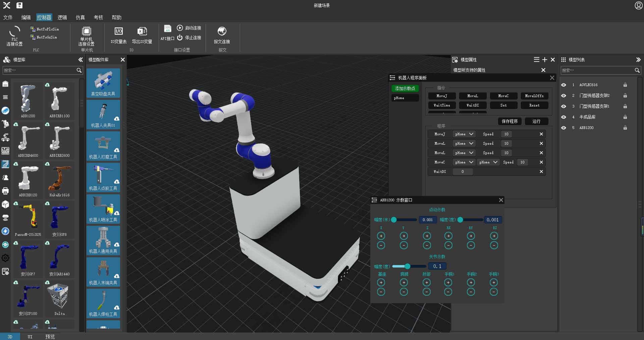Open 仿真 menu
This screenshot has width=644, height=340.
(80, 17)
